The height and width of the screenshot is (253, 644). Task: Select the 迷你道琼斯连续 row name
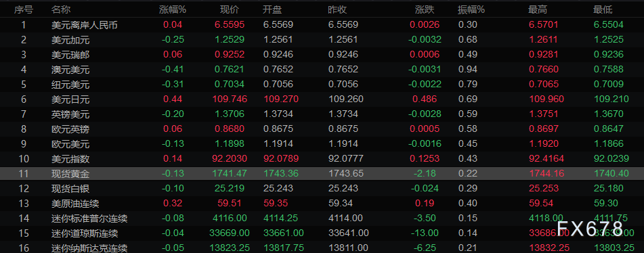coord(85,233)
